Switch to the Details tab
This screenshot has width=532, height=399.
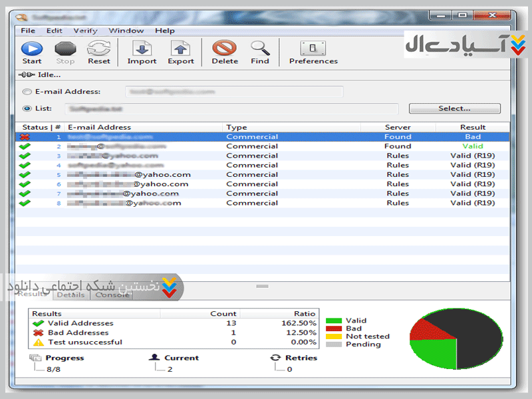click(71, 295)
